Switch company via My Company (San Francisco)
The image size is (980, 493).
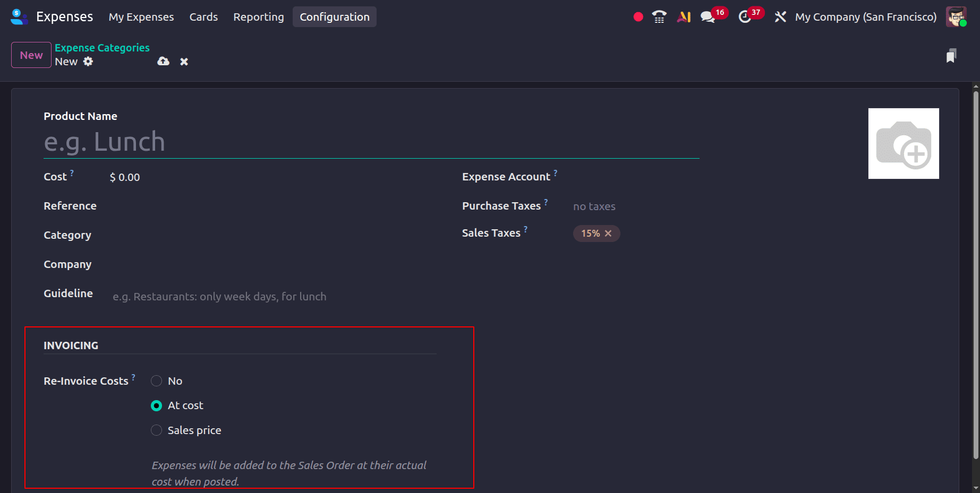click(x=866, y=17)
